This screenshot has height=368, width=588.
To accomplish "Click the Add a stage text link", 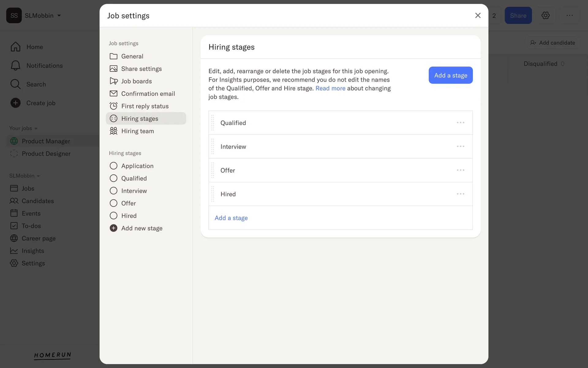I will [x=231, y=218].
